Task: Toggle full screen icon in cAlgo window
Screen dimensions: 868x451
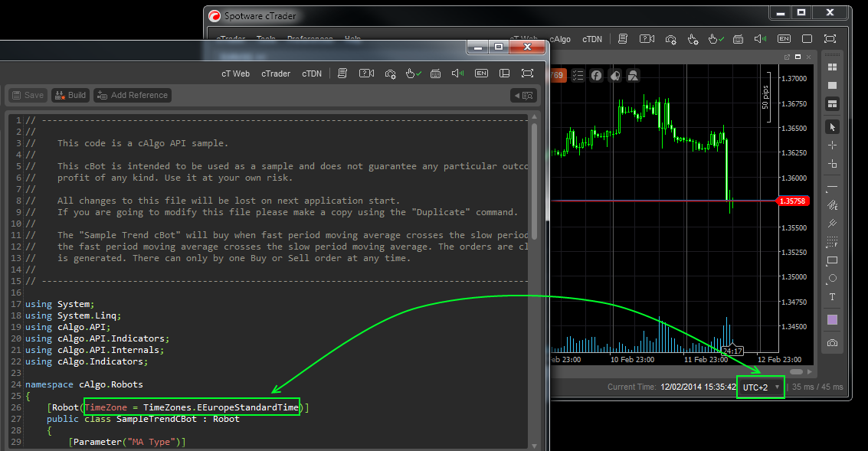Action: pyautogui.click(x=528, y=73)
